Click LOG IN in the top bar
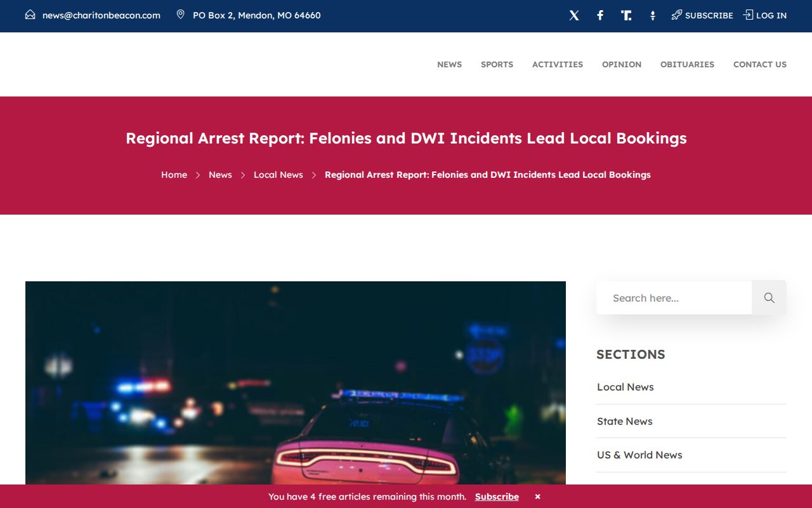The image size is (812, 508). click(771, 15)
